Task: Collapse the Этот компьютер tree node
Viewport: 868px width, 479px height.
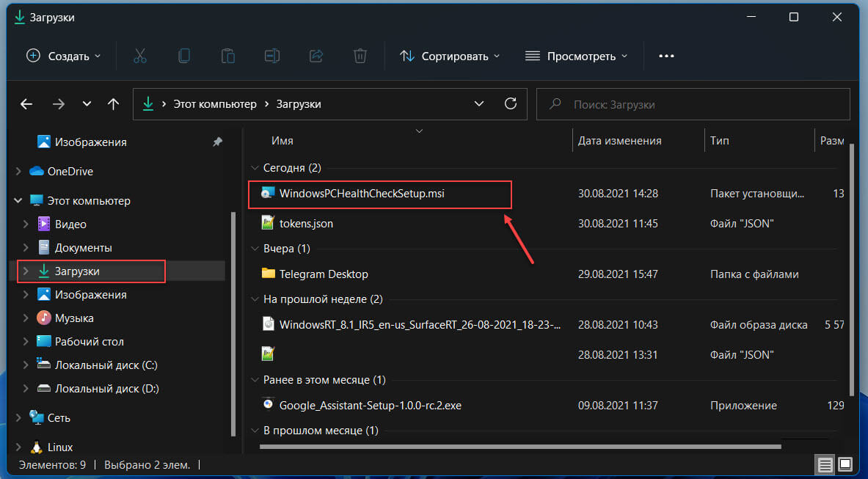Action: tap(18, 200)
